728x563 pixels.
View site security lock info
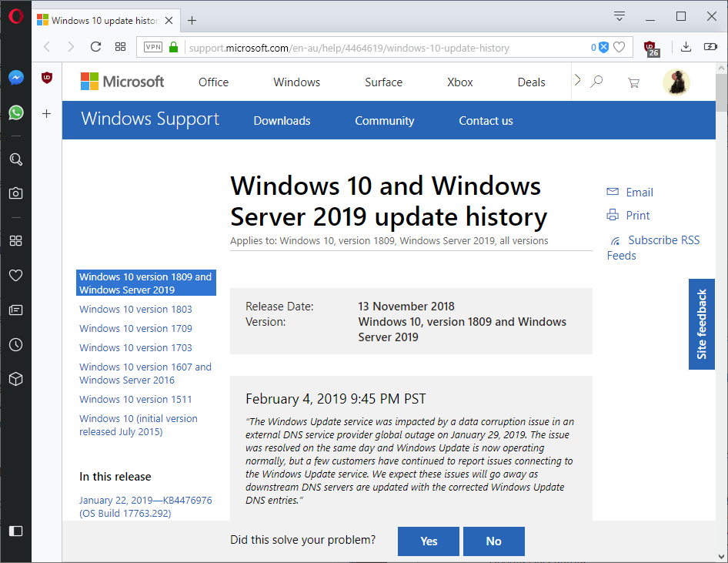click(174, 48)
